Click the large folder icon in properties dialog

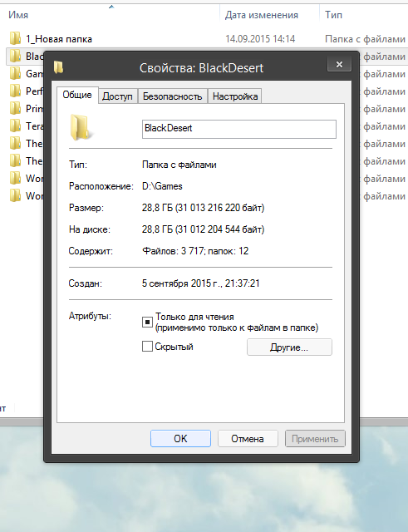coord(81,127)
